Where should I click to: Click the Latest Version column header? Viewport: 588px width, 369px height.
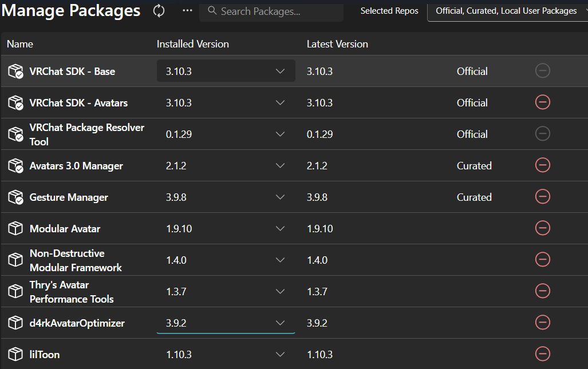(337, 44)
